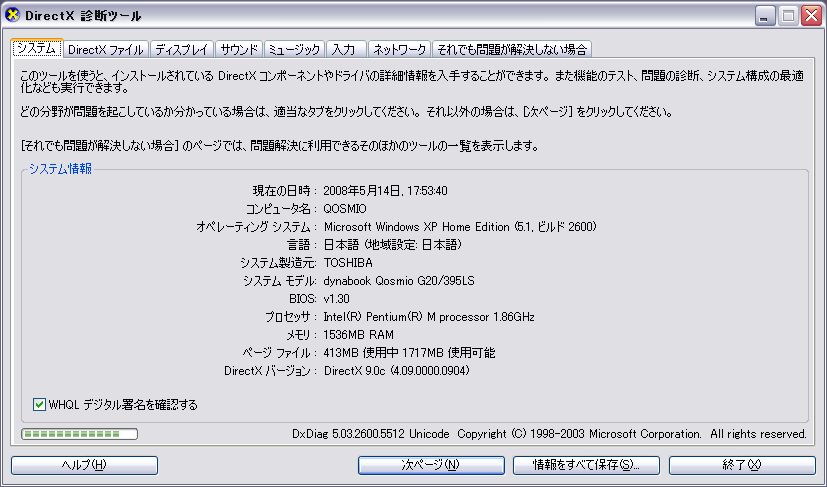
Task: Click the システム情報 group label
Action: pos(60,169)
